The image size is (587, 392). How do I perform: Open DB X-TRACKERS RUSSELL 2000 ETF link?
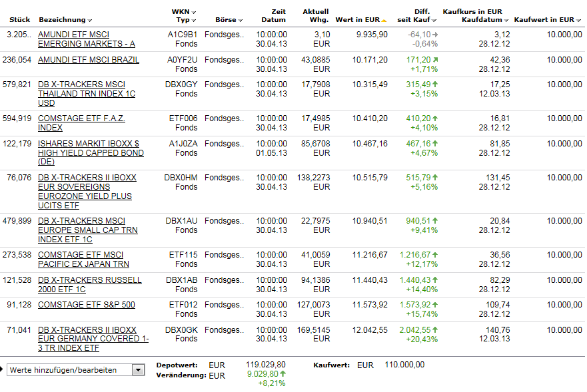pyautogui.click(x=90, y=285)
